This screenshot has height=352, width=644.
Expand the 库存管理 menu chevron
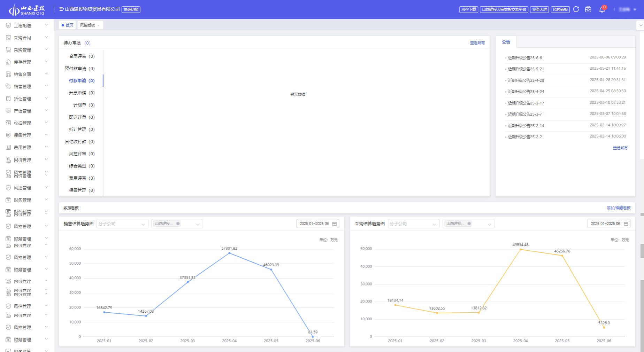[x=46, y=62]
